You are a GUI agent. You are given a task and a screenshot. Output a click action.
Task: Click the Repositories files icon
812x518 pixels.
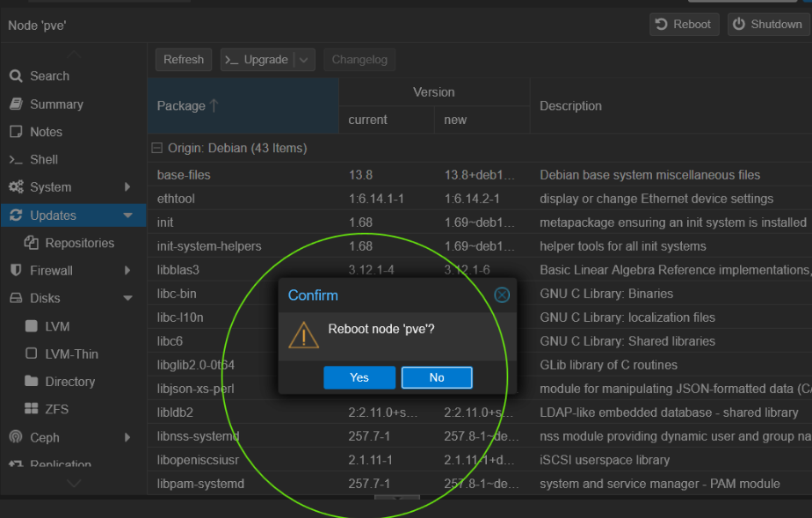[x=31, y=243]
